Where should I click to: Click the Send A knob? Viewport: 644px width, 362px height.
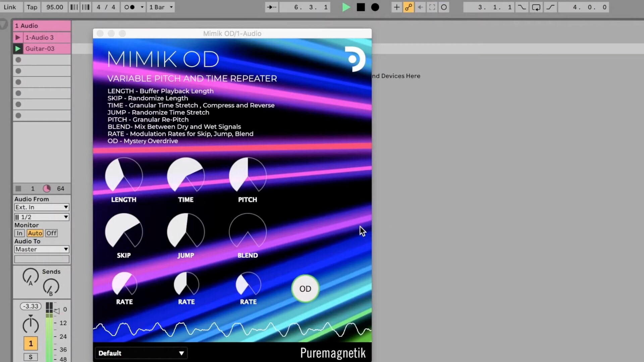click(x=31, y=276)
